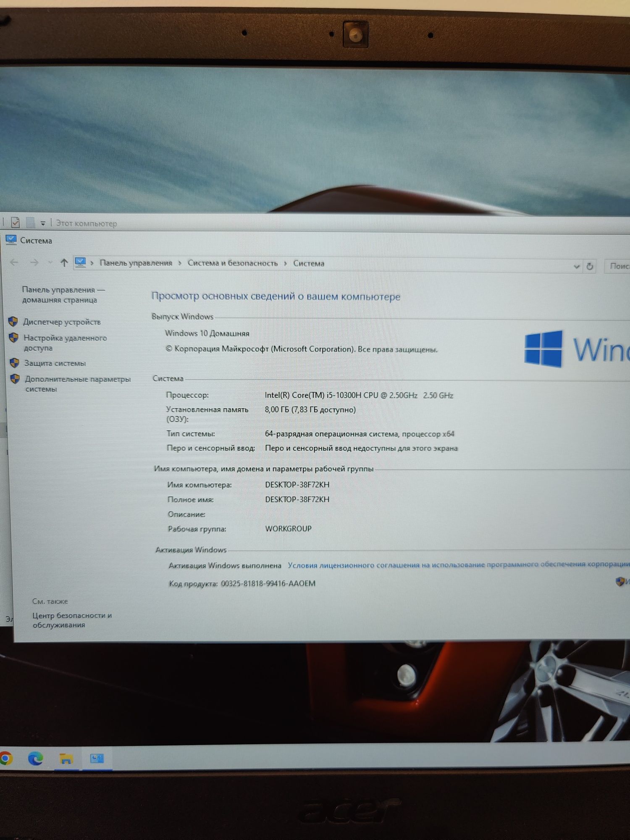Launch Microsoft Edge from the taskbar
The image size is (630, 840).
tap(36, 759)
